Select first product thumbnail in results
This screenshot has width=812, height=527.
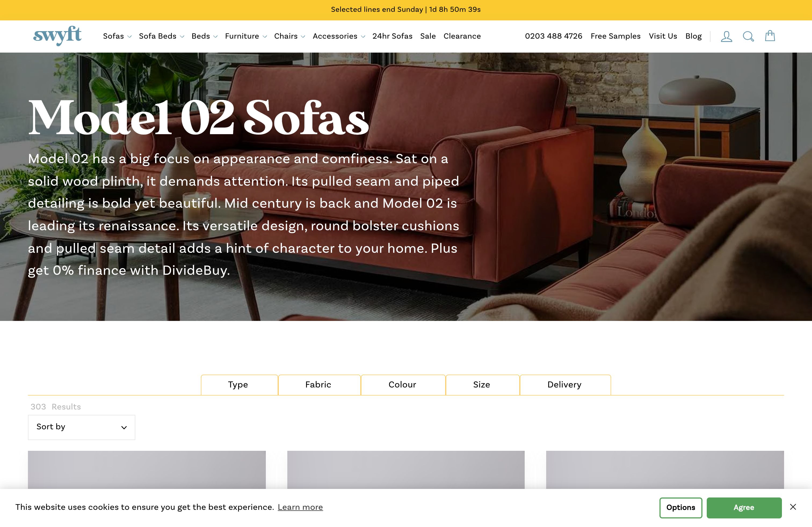147,470
